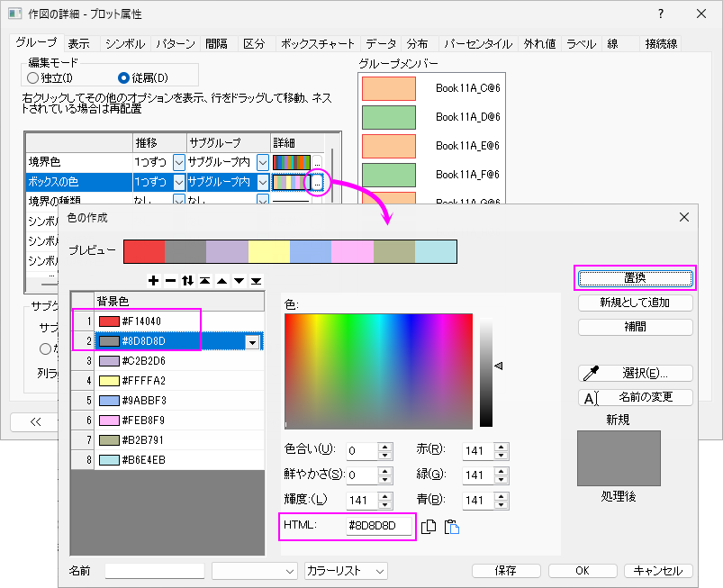Select color row #B6E4EB
This screenshot has height=588, width=723.
point(179,460)
